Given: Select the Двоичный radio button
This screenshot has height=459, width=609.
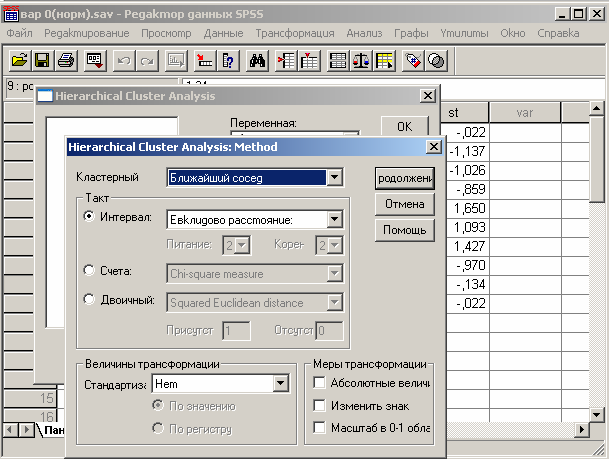Looking at the screenshot, I should [89, 299].
